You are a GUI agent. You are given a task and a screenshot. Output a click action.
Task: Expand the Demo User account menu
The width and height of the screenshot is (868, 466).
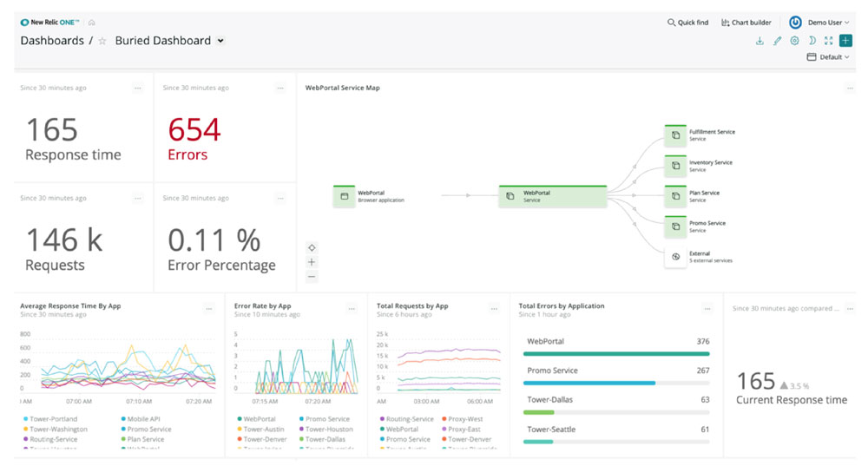point(828,23)
